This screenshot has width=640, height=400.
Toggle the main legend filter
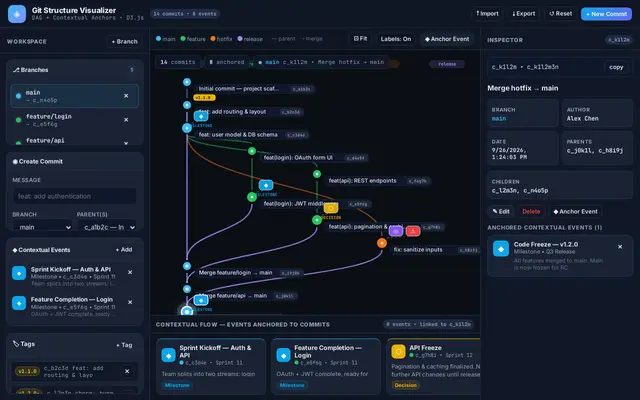[165, 39]
